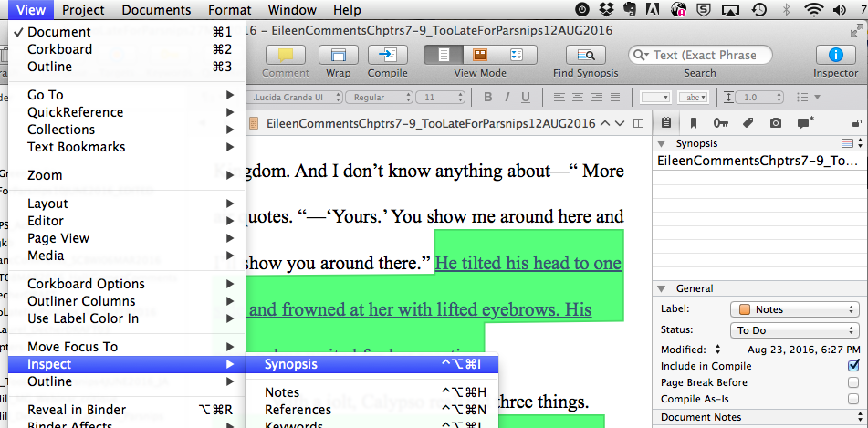Go to next document with down arrow

[x=620, y=123]
